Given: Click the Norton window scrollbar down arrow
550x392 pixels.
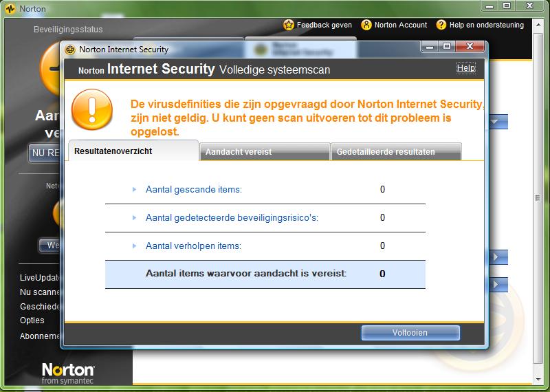Looking at the screenshot, I should pos(538,380).
